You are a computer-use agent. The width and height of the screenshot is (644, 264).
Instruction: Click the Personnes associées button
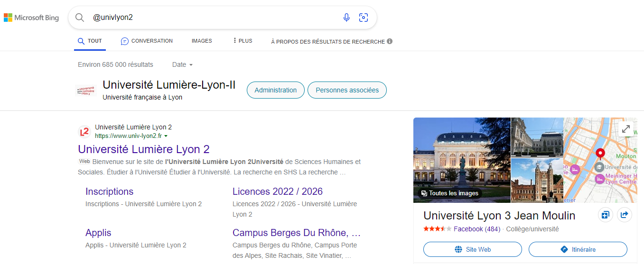pos(347,90)
